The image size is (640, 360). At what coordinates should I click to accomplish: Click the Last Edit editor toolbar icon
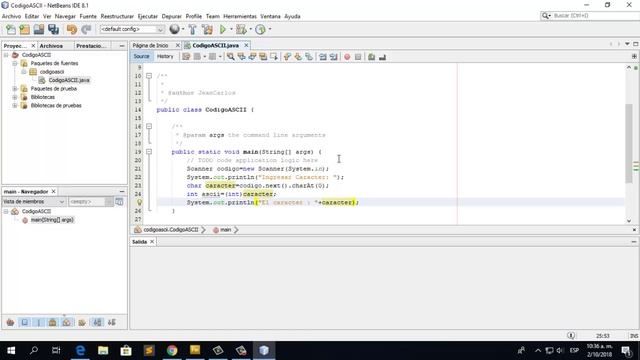tap(186, 57)
